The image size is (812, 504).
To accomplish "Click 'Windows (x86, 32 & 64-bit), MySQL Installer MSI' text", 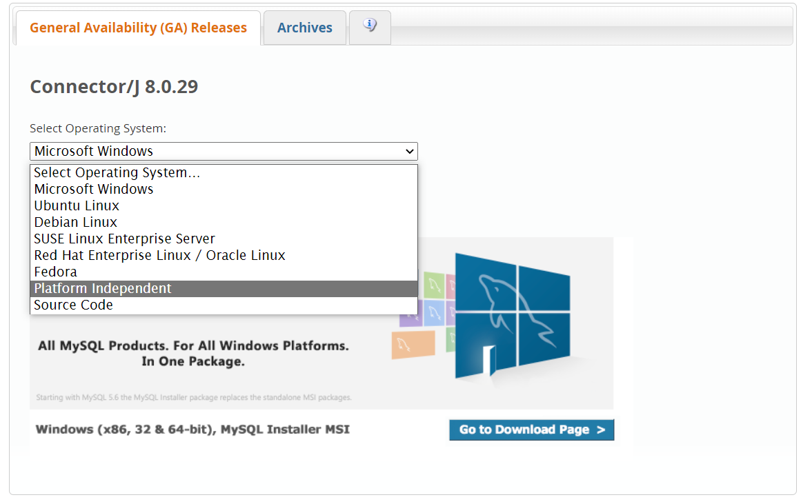I will coord(192,430).
